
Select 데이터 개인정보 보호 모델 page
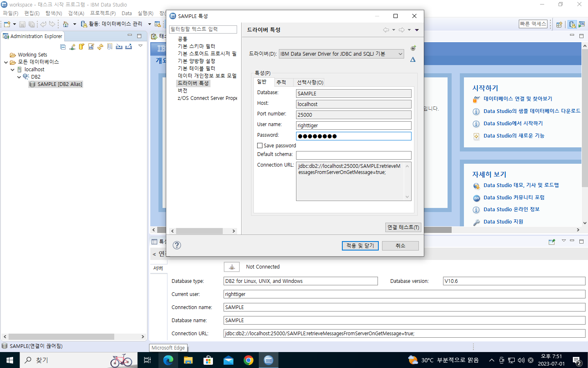(x=207, y=76)
